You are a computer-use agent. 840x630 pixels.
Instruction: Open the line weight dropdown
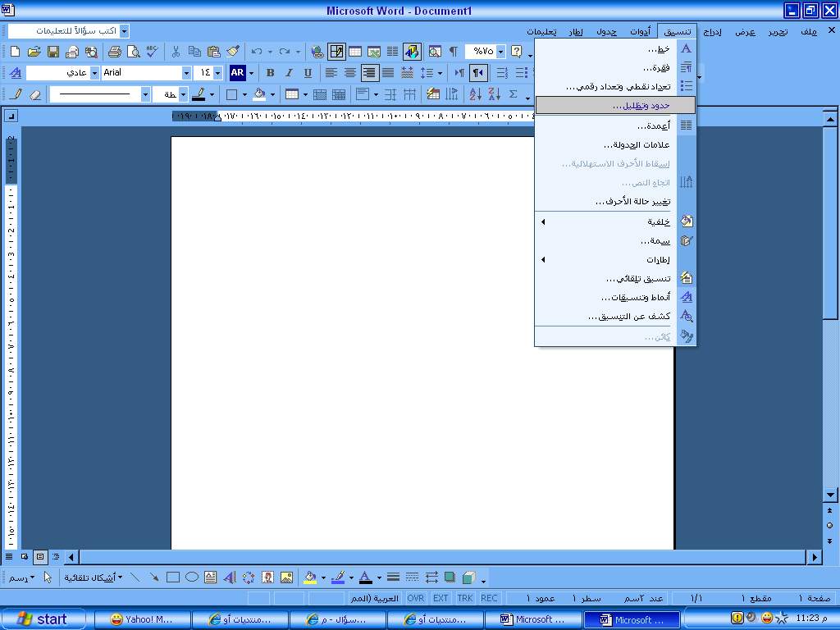tap(183, 95)
